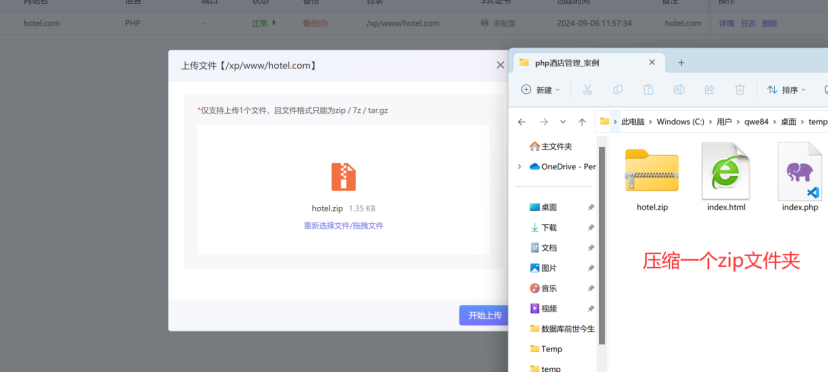Click 未配置 SSL status for hotel.com
This screenshot has width=828, height=372.
click(x=497, y=23)
